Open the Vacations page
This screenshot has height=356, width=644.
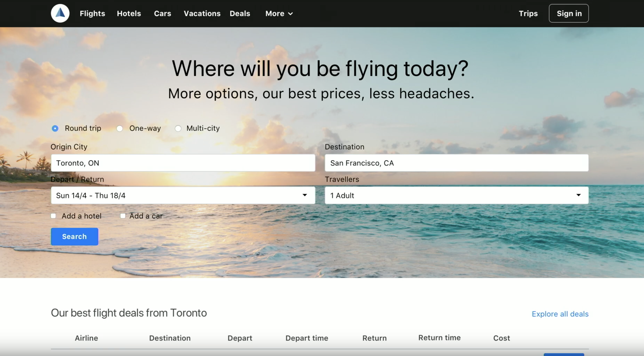coord(202,14)
